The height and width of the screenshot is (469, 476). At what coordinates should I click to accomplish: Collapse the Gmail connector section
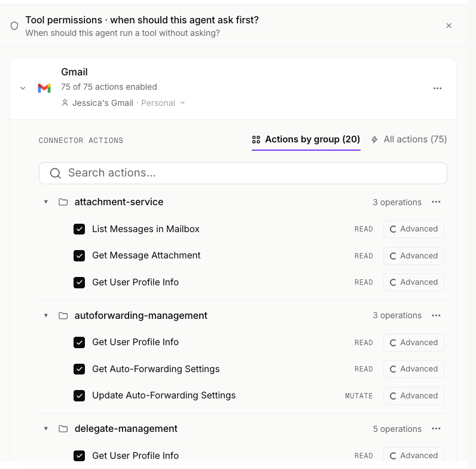pos(23,88)
